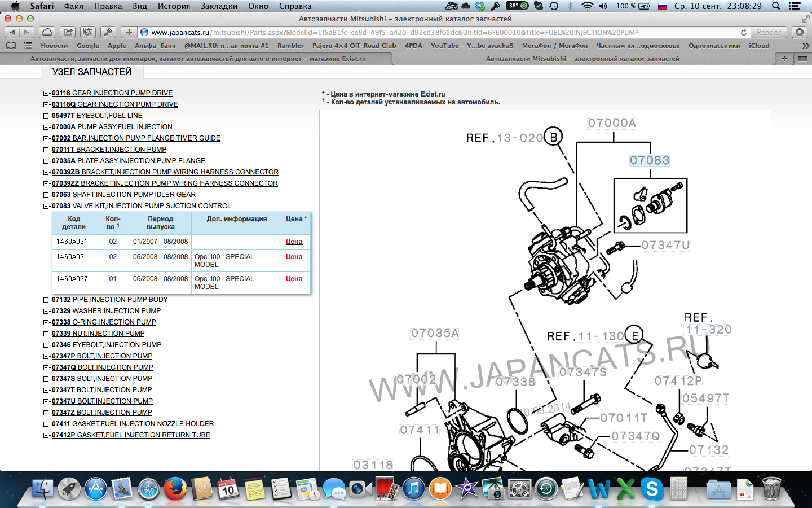This screenshot has width=812, height=508.
Task: Expand the 07347Z BOLT node
Action: point(46,413)
